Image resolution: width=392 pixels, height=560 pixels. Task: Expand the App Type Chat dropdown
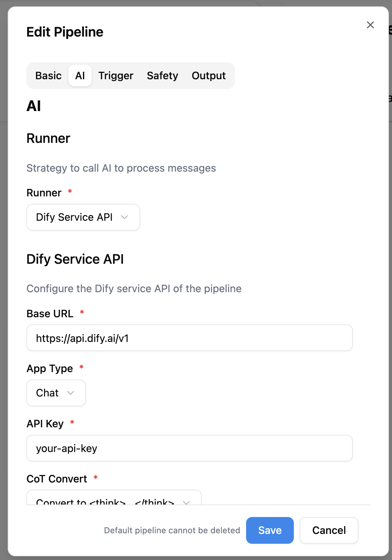coord(56,393)
